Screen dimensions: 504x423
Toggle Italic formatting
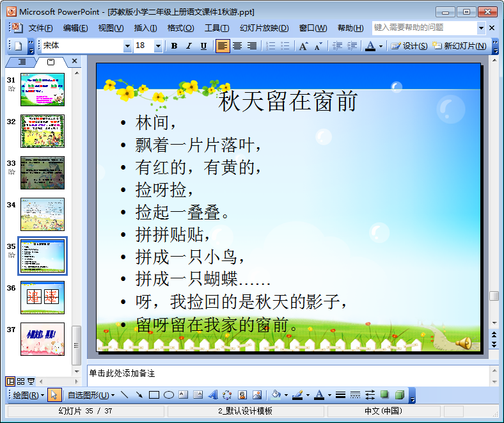coord(189,46)
